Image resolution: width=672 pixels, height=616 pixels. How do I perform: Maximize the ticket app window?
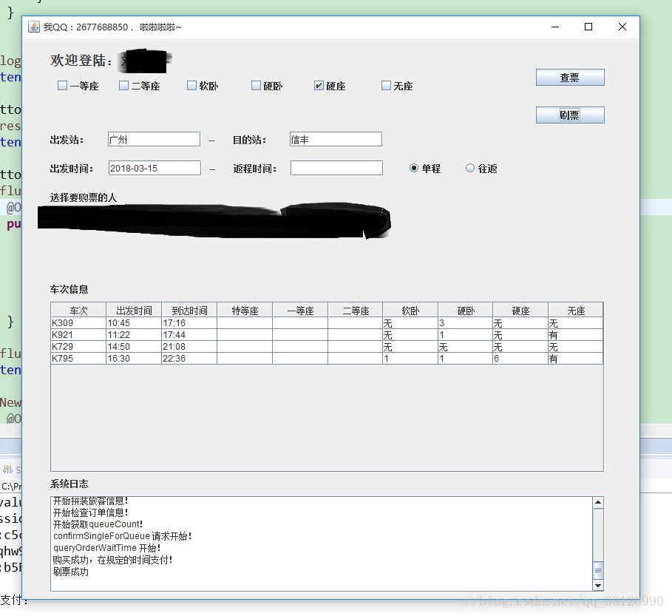[588, 27]
